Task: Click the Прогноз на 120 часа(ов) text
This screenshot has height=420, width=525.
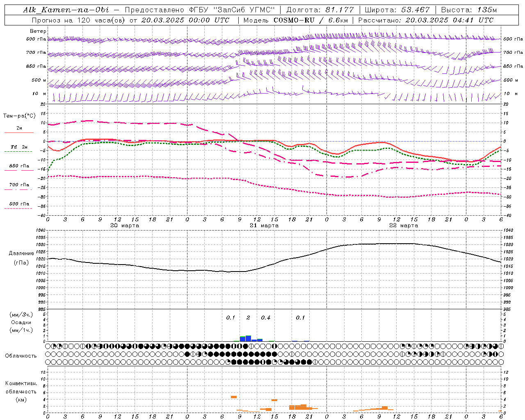Action: point(79,20)
